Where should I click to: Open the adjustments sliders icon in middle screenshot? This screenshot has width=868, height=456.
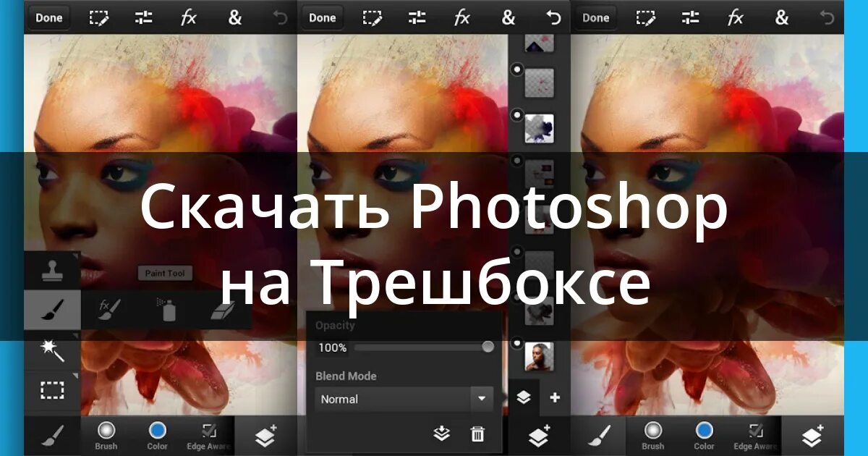417,17
